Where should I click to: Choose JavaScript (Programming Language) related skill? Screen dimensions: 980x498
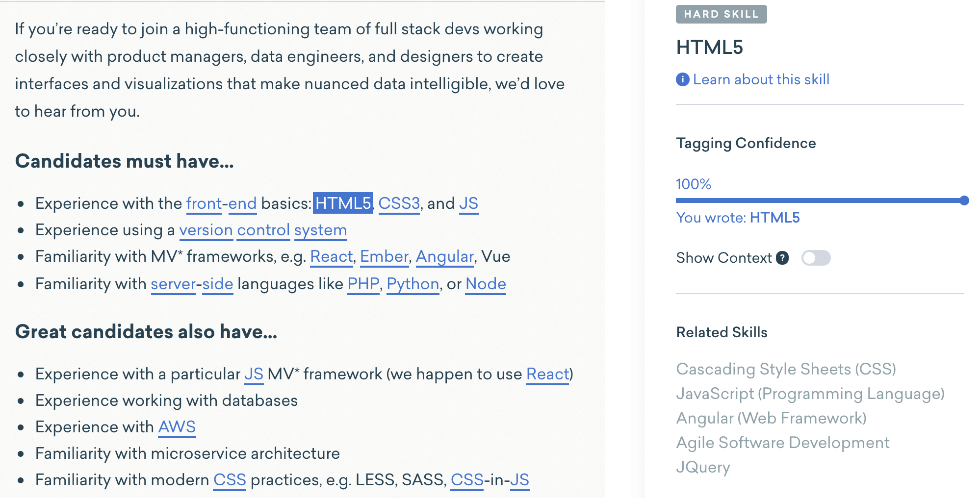(810, 394)
